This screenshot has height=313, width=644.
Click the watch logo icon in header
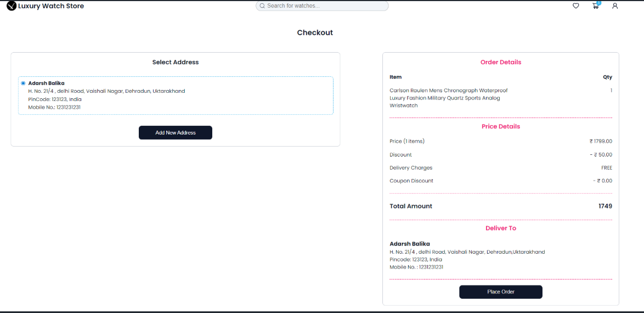pos(12,6)
